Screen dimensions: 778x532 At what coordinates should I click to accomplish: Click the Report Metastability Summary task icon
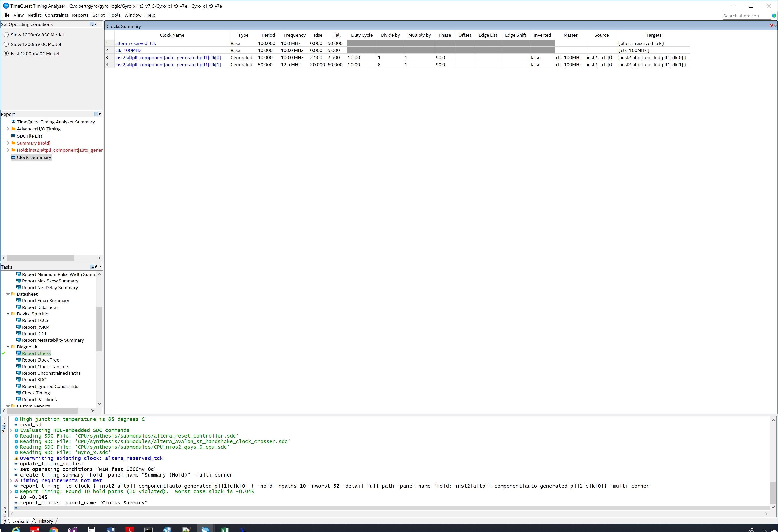click(x=18, y=340)
